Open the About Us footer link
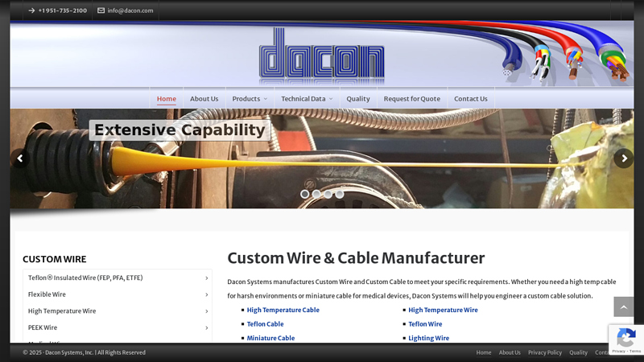 click(510, 352)
